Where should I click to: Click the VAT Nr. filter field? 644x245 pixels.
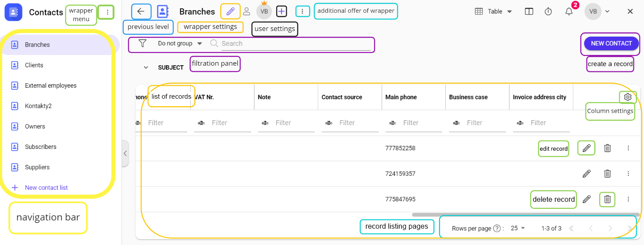[231, 123]
